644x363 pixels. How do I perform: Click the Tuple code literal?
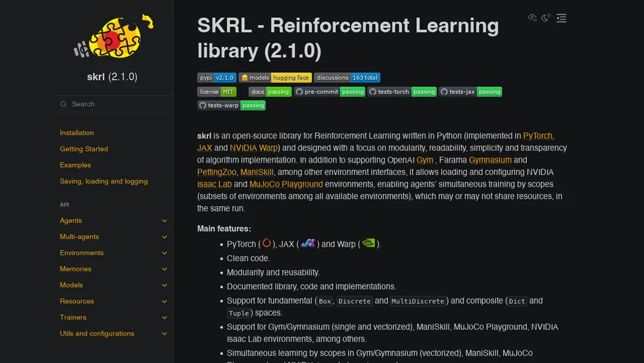coord(239,313)
